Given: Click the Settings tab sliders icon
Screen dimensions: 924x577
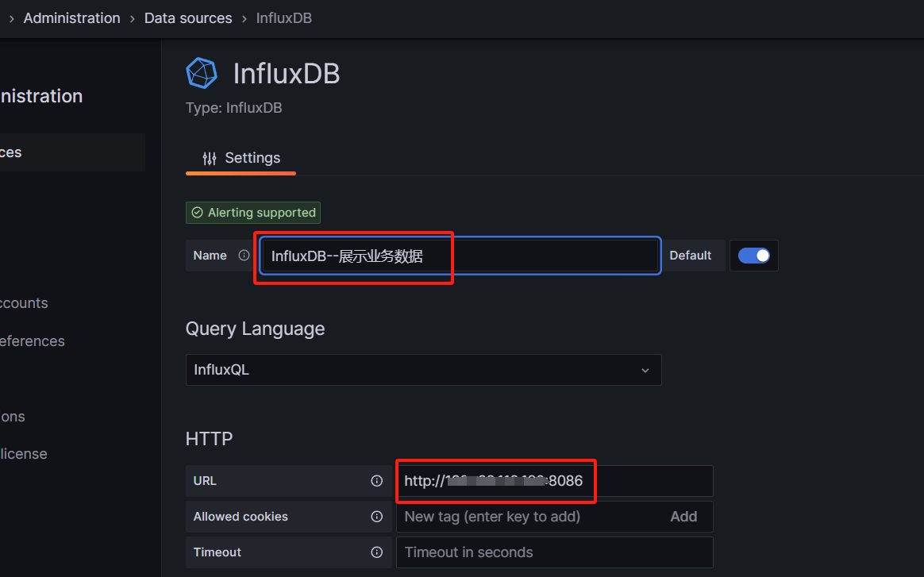Looking at the screenshot, I should click(210, 158).
